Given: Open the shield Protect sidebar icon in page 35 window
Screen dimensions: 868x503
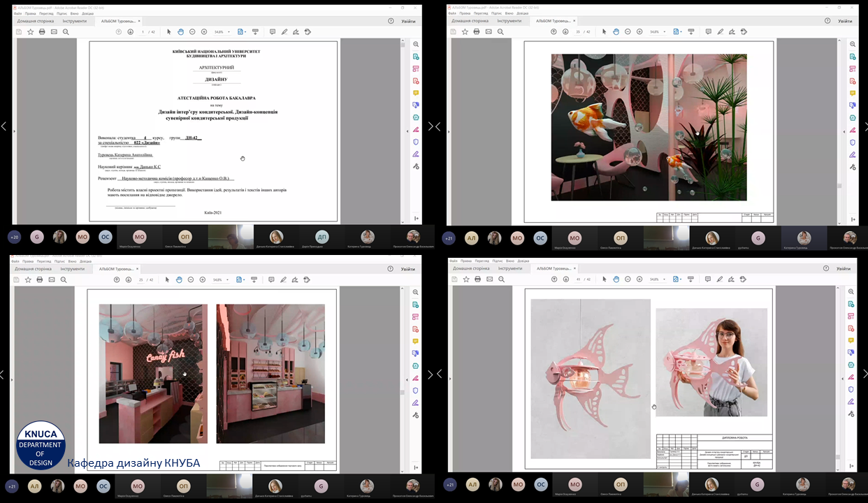Looking at the screenshot, I should tap(853, 142).
